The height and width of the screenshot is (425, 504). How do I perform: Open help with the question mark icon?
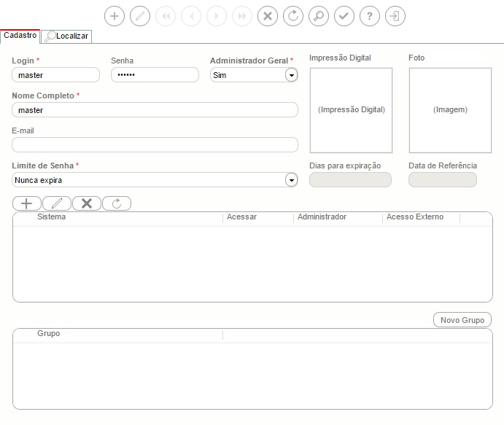point(370,16)
